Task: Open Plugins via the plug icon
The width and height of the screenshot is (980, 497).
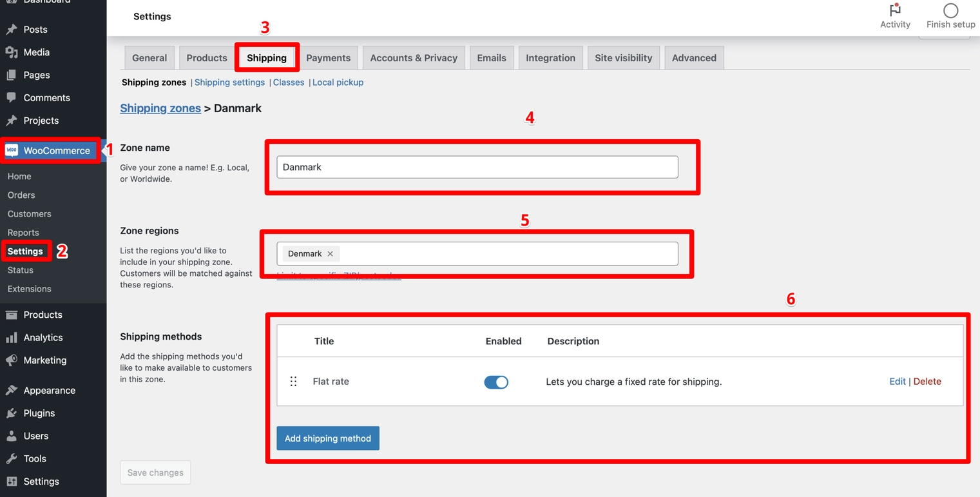Action: 11,413
